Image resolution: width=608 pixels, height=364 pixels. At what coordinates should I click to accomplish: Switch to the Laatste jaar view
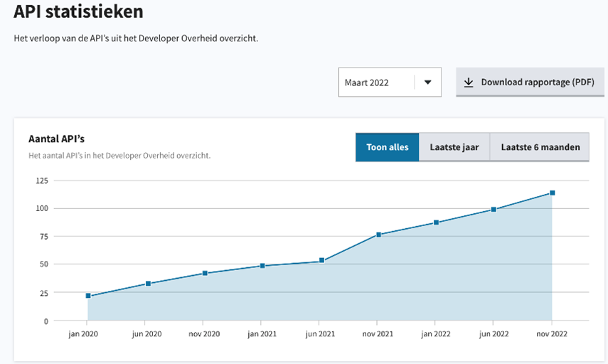click(x=454, y=147)
